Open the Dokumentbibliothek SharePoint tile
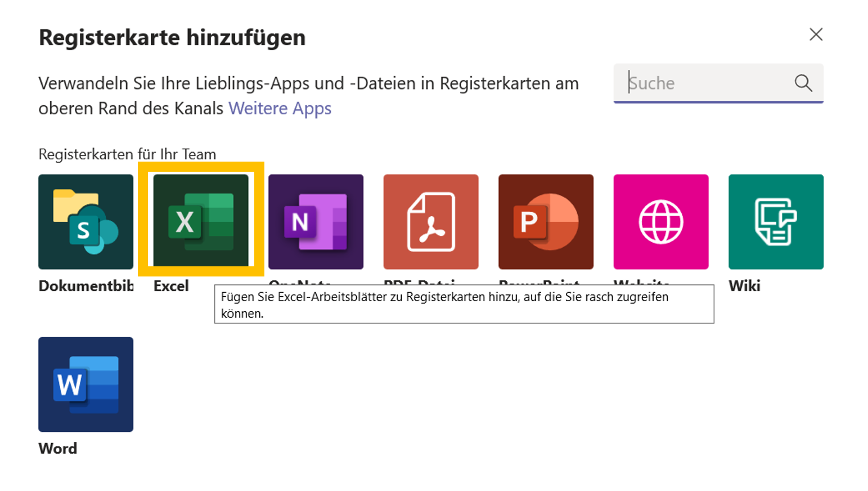The width and height of the screenshot is (868, 491). 86,222
